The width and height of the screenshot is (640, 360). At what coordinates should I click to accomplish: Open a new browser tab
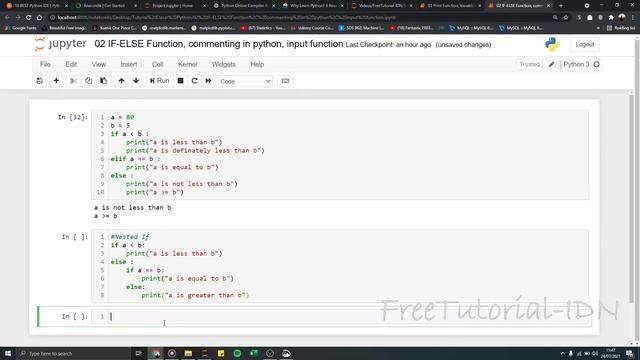coord(560,6)
